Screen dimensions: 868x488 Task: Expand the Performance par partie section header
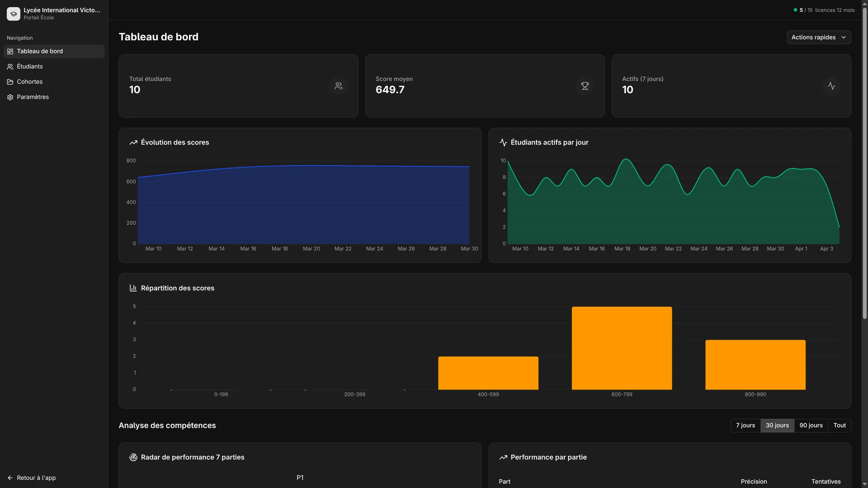(549, 457)
